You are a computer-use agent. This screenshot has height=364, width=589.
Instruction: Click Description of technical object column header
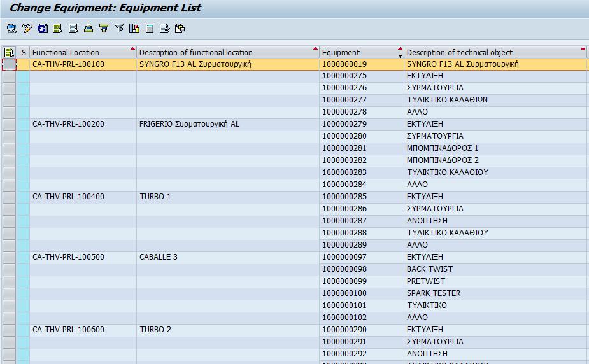click(x=495, y=53)
